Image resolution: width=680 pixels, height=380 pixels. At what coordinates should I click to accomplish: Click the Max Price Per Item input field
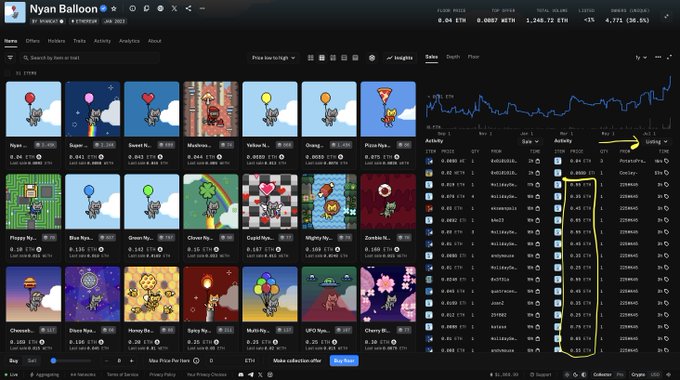(223, 360)
